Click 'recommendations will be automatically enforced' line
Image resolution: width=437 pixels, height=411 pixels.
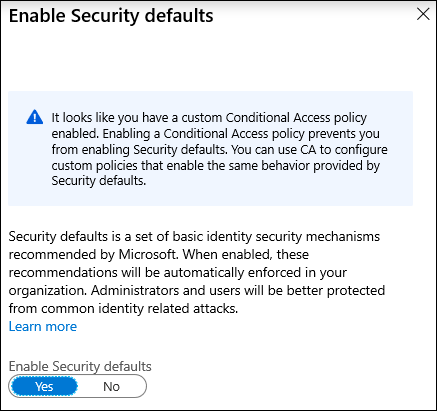click(178, 272)
